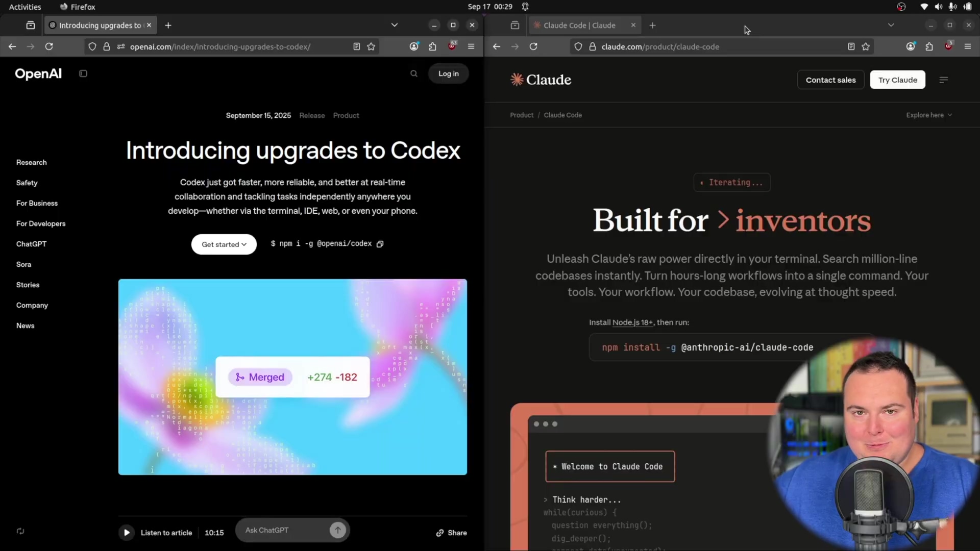980x551 pixels.
Task: Open the Node.js 18+ link
Action: point(632,322)
